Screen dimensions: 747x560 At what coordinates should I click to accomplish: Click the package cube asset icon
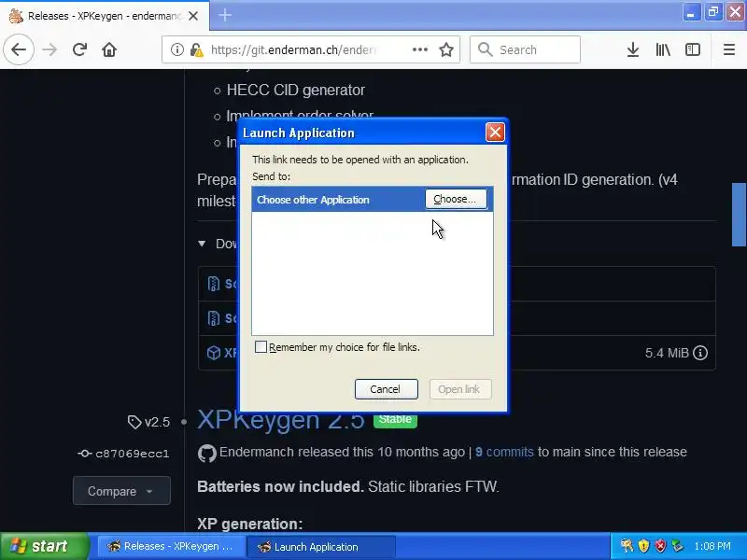(214, 353)
